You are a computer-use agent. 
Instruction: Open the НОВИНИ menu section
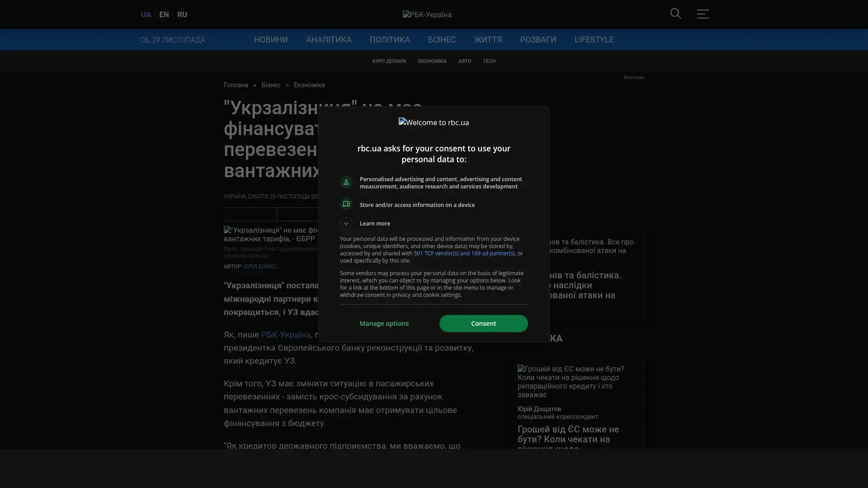click(x=270, y=40)
